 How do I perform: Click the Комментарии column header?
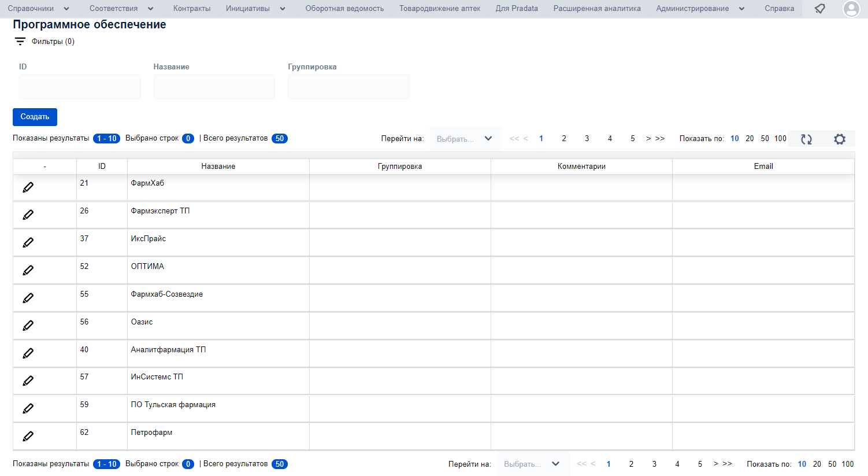[x=581, y=167]
